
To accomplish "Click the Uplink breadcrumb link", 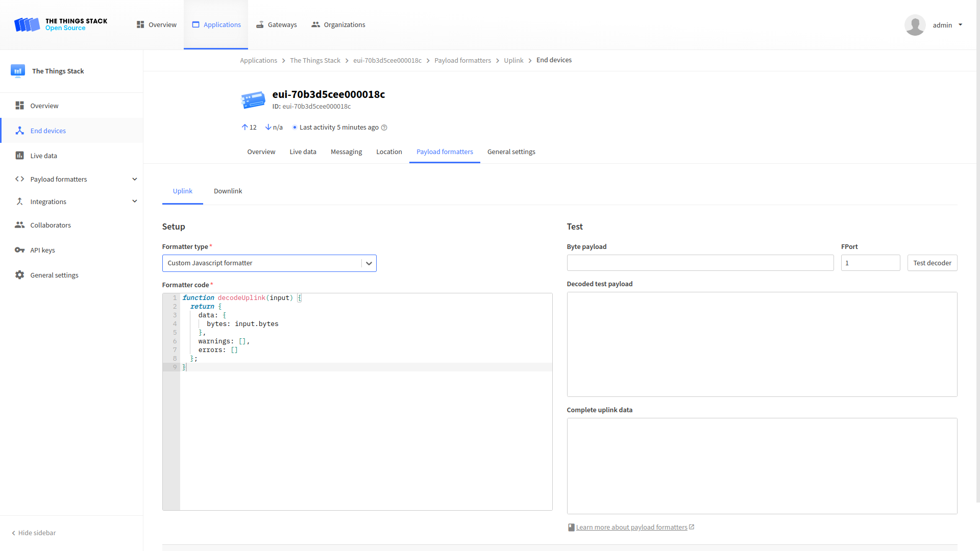I will coord(513,60).
